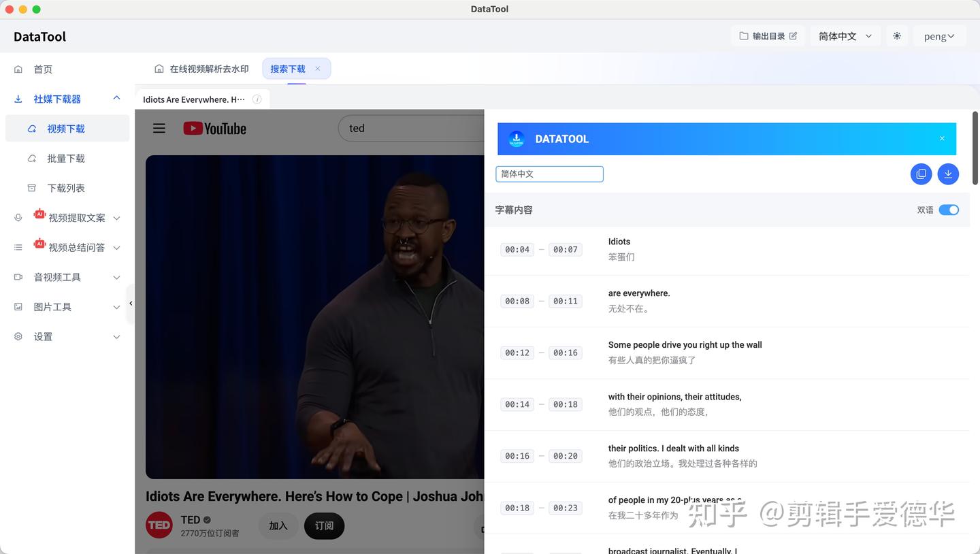Click the picture icon beside 图片工具
This screenshot has width=980, height=554.
18,307
